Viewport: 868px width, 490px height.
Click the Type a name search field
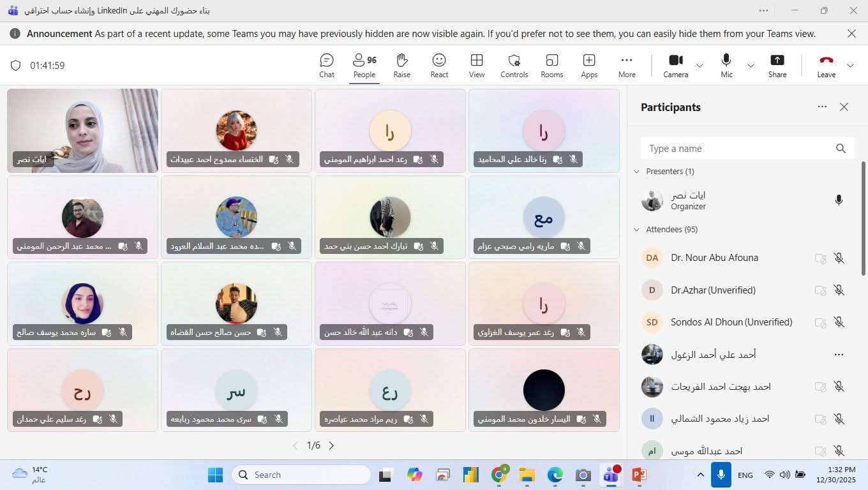[734, 148]
